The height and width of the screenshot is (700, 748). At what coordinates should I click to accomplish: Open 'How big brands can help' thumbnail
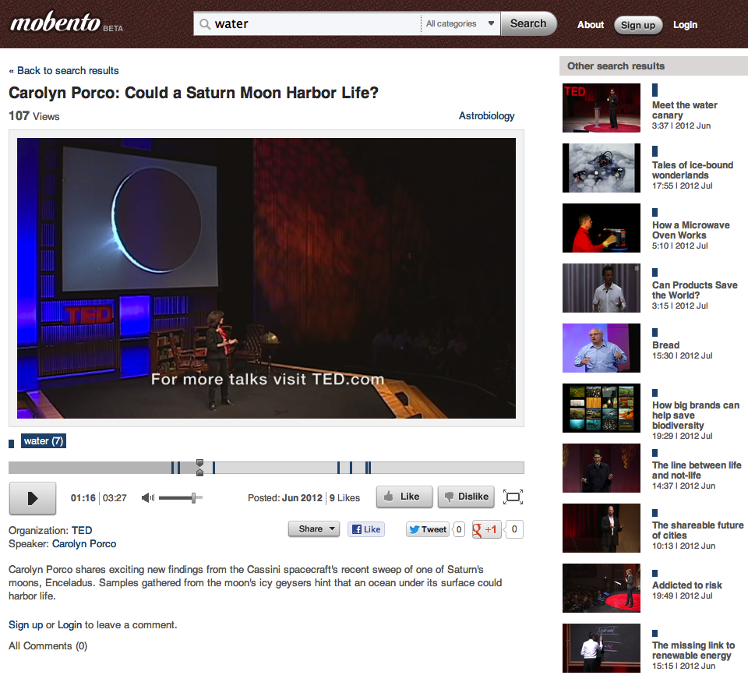pyautogui.click(x=601, y=408)
